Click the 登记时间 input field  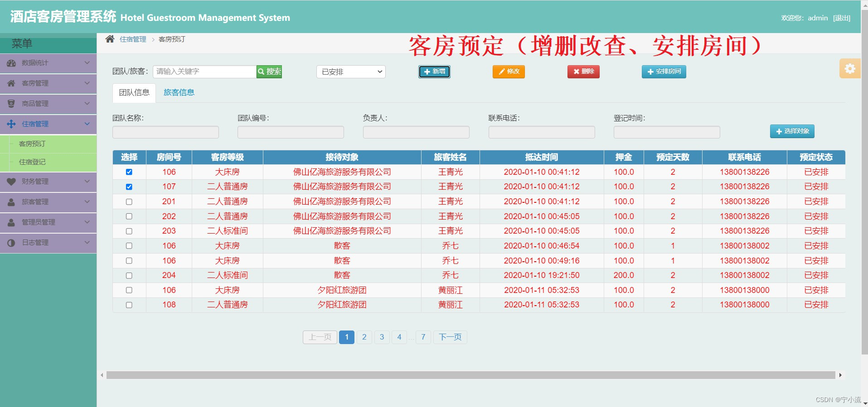click(667, 132)
